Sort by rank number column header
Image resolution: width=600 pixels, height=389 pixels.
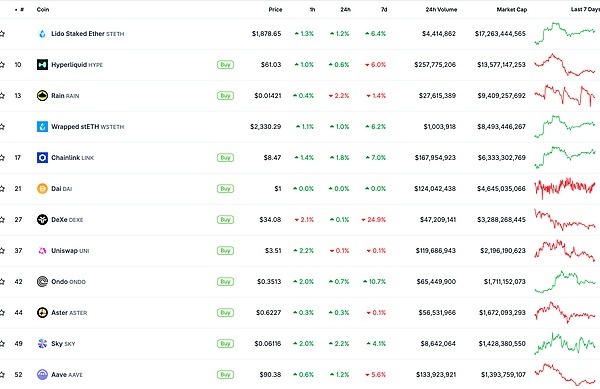point(20,10)
